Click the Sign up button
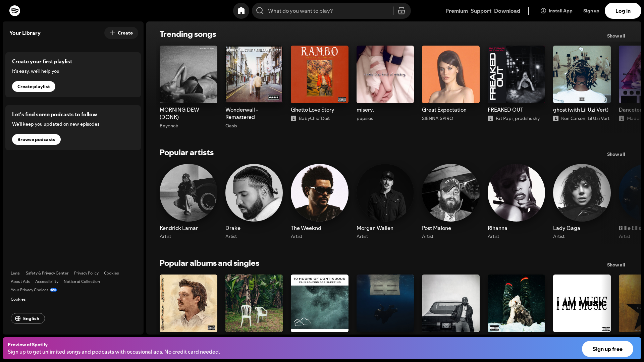 (x=591, y=11)
